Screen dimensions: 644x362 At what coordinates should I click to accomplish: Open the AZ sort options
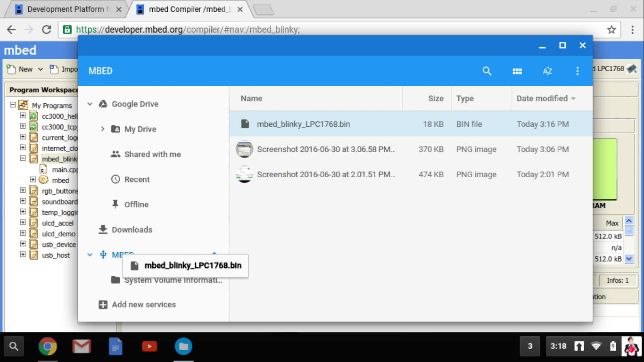click(x=547, y=71)
